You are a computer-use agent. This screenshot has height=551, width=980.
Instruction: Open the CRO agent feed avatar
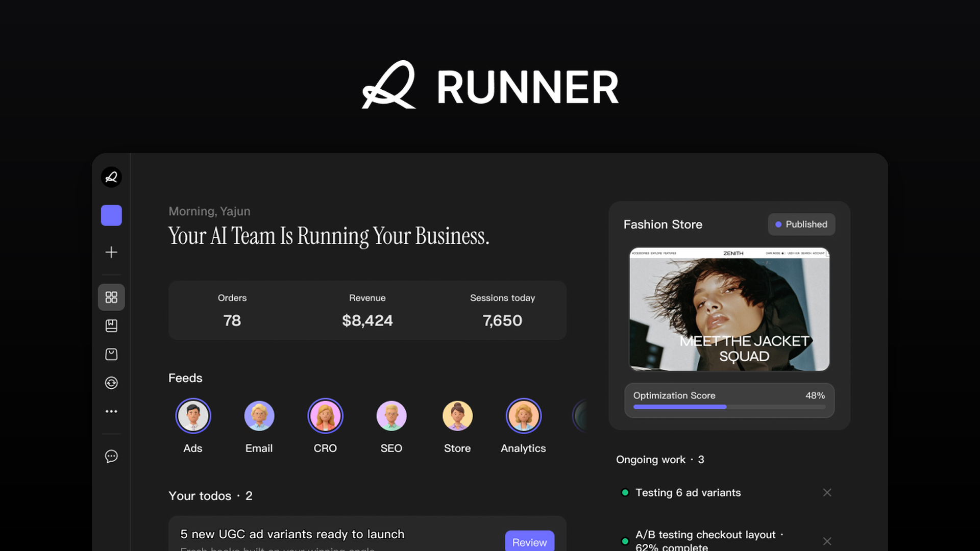(325, 416)
